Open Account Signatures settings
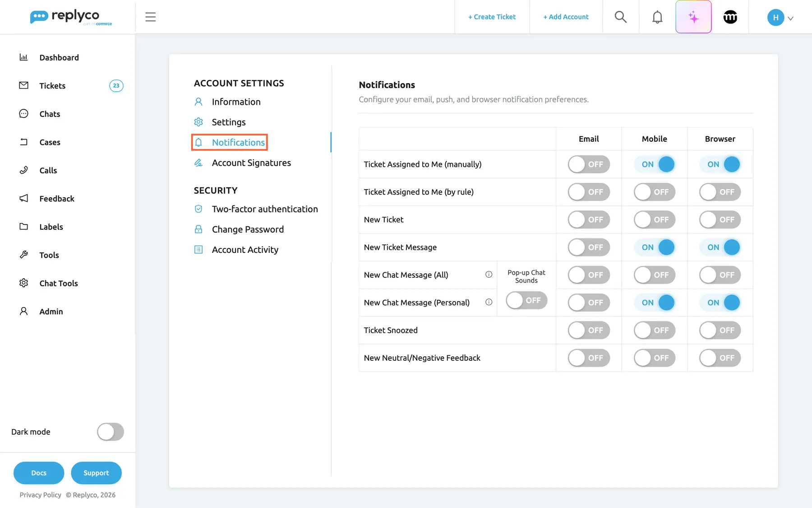This screenshot has height=508, width=812. [242, 163]
